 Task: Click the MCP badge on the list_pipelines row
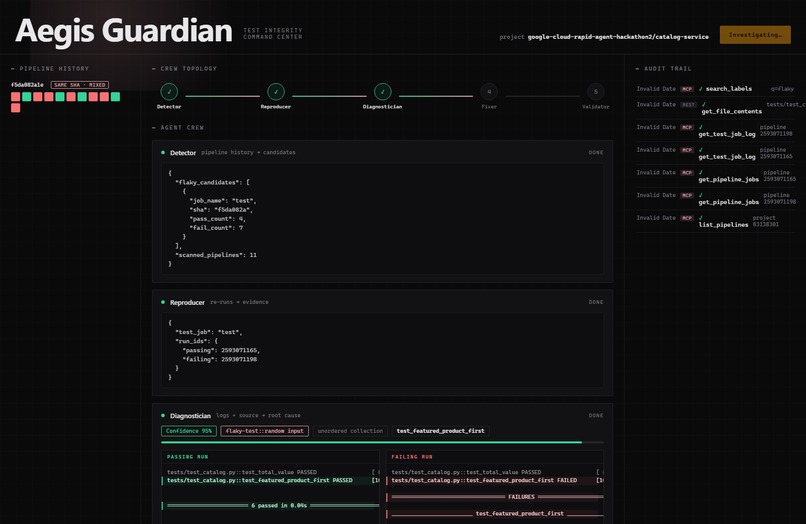(x=687, y=218)
